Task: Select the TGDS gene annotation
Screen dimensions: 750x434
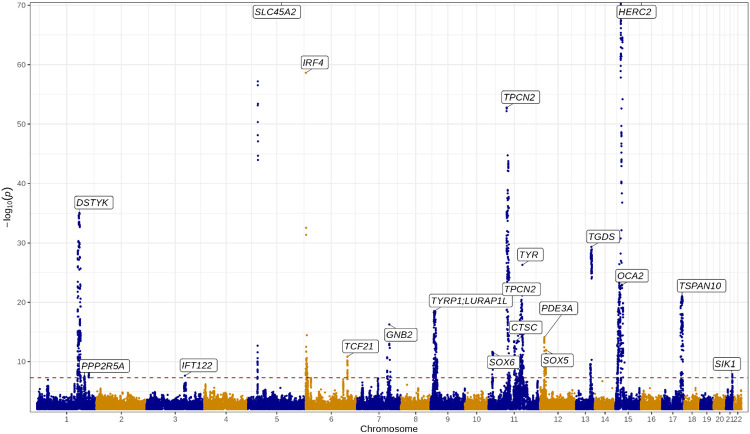Action: pyautogui.click(x=602, y=237)
